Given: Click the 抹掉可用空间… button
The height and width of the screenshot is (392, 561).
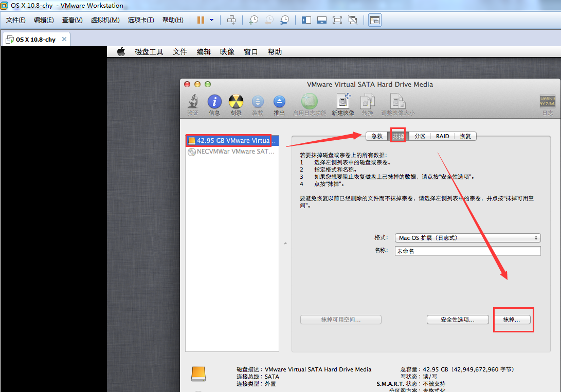Looking at the screenshot, I should tap(340, 320).
